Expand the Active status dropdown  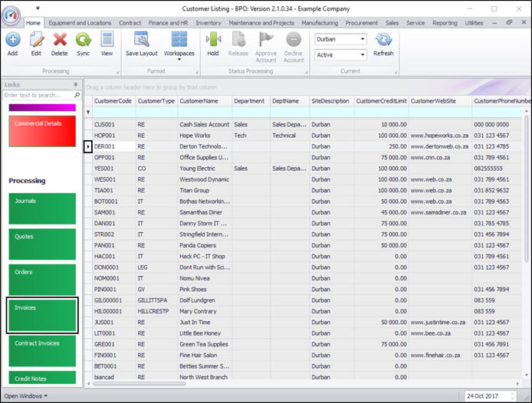point(362,55)
